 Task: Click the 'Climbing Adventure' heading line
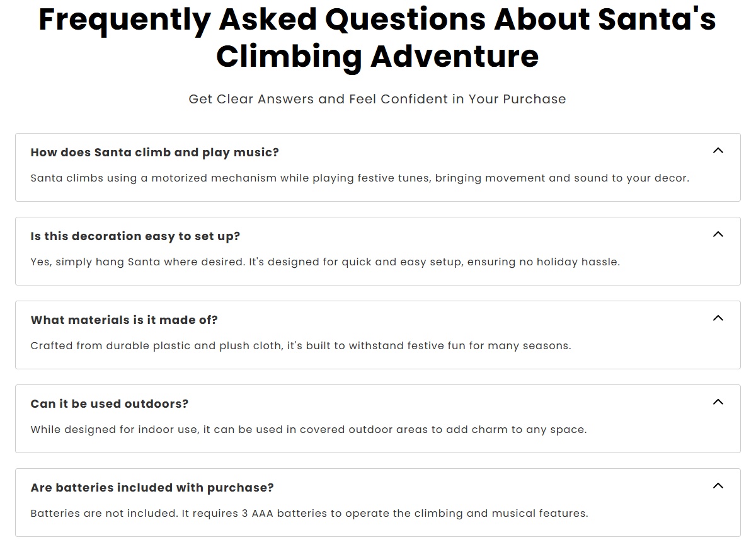(x=377, y=57)
